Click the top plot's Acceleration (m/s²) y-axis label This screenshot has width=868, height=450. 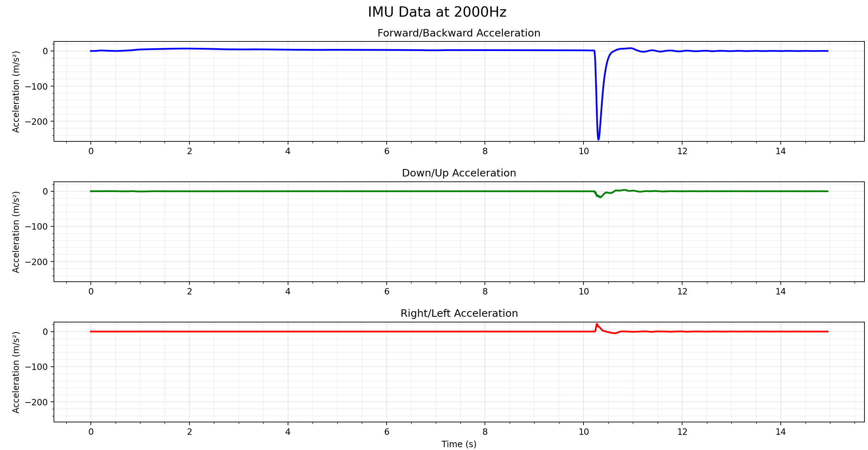pyautogui.click(x=16, y=92)
